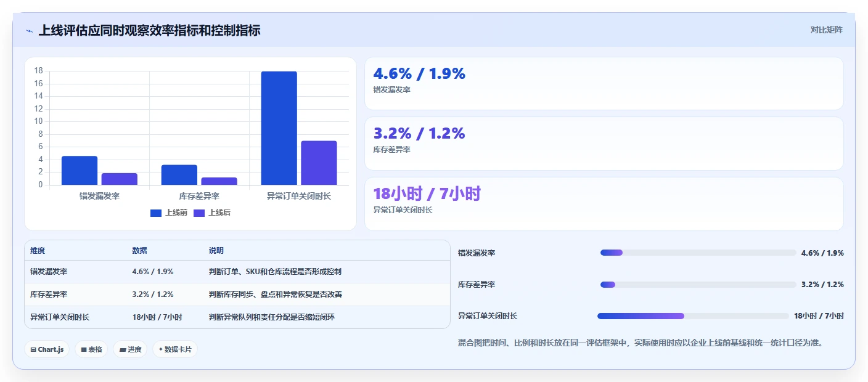This screenshot has height=382, width=868.
Task: Click the 异常订单关闭时长 progress row label
Action: [488, 316]
